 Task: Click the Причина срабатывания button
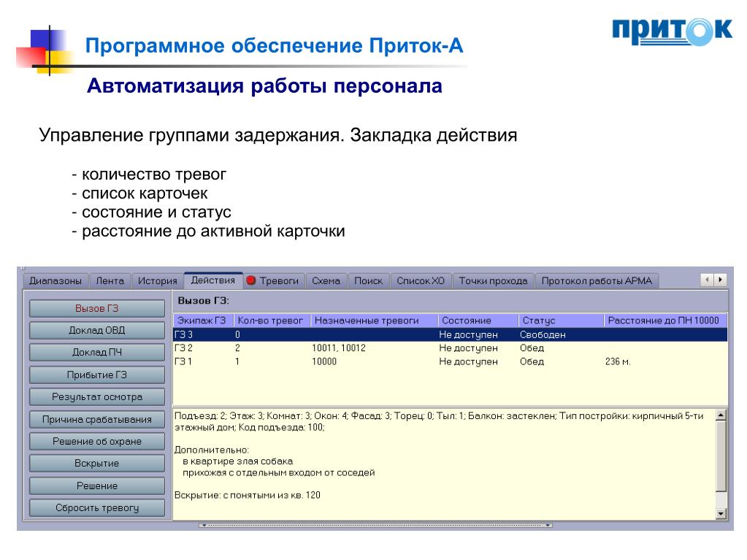coord(96,419)
